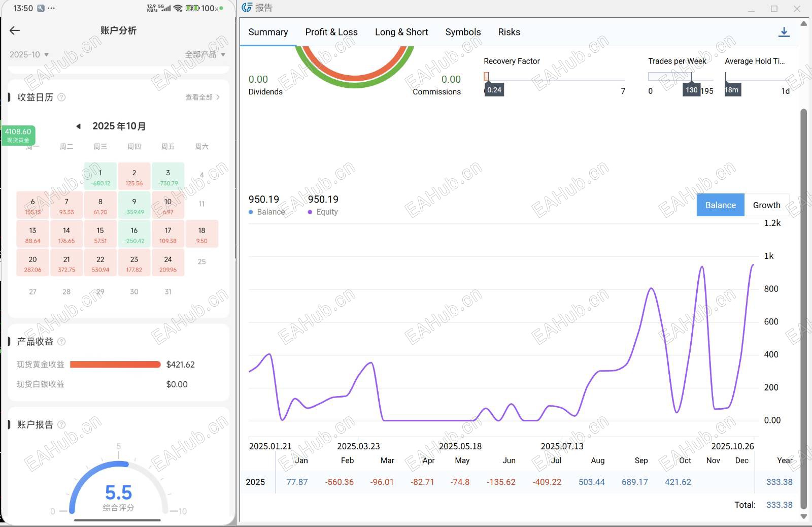Select October 14 showing 176.65
The width and height of the screenshot is (812, 527).
click(x=66, y=235)
